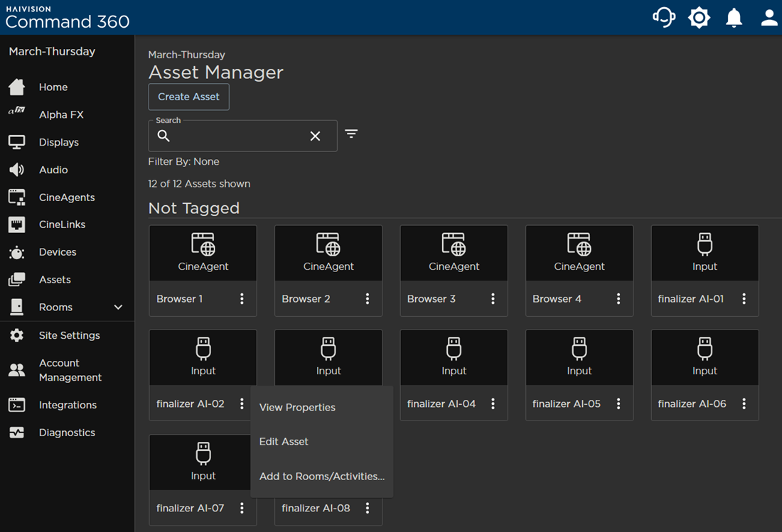Click the CineAgents sidebar icon
This screenshot has height=532, width=782.
pyautogui.click(x=17, y=197)
